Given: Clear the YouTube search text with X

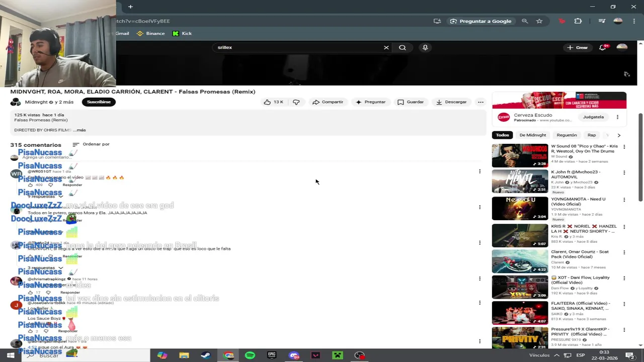Looking at the screenshot, I should tap(386, 47).
